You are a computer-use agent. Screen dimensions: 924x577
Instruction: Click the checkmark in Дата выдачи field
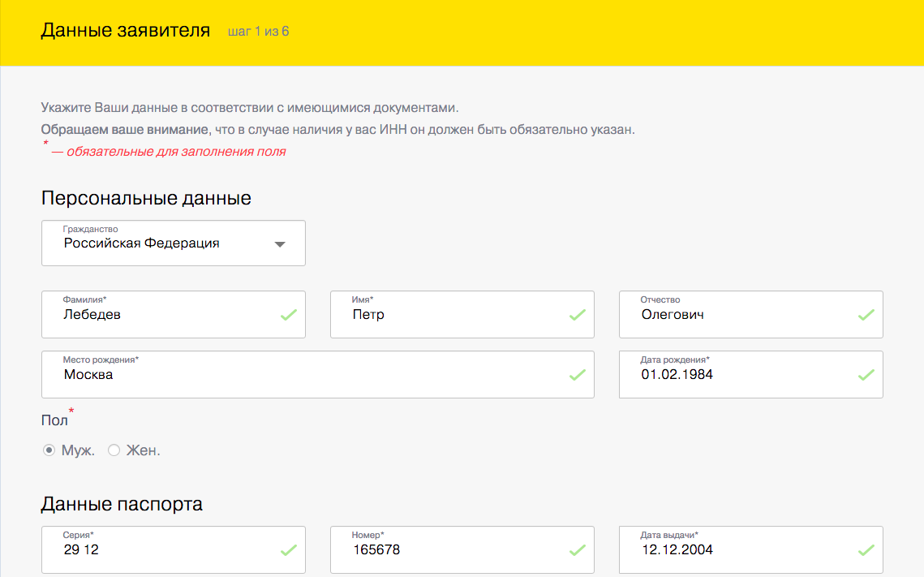click(x=866, y=550)
